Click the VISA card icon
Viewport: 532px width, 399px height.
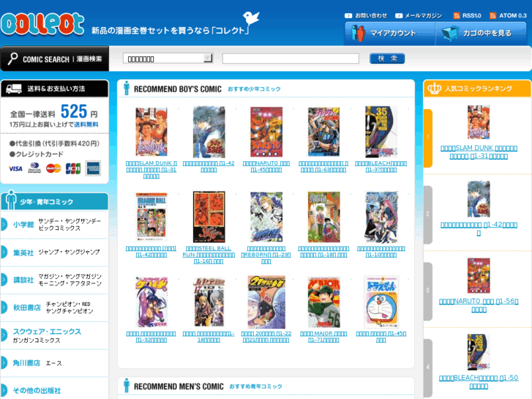pyautogui.click(x=15, y=169)
